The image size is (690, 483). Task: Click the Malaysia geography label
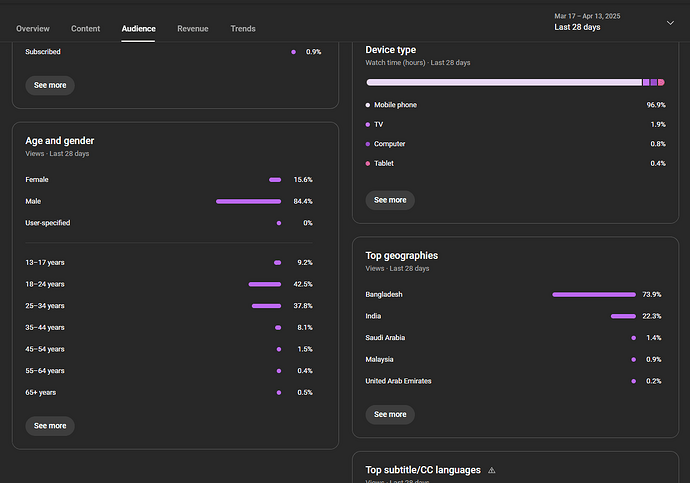[x=379, y=359]
